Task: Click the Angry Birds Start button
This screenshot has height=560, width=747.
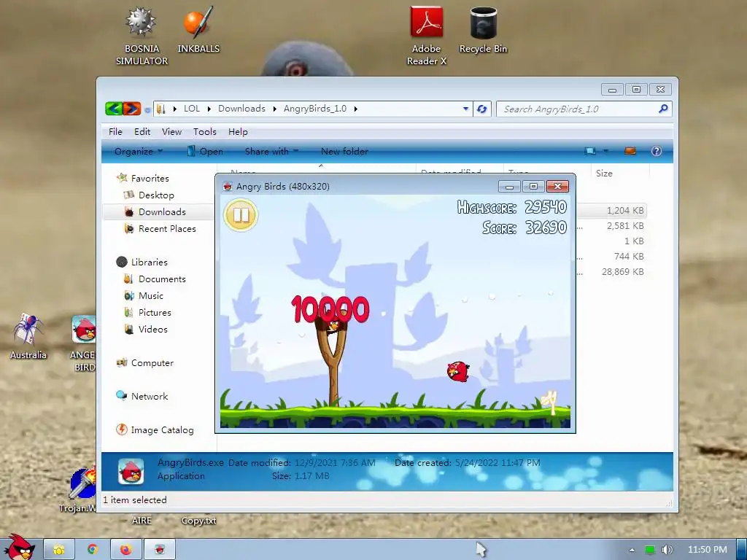Action: pyautogui.click(x=20, y=548)
